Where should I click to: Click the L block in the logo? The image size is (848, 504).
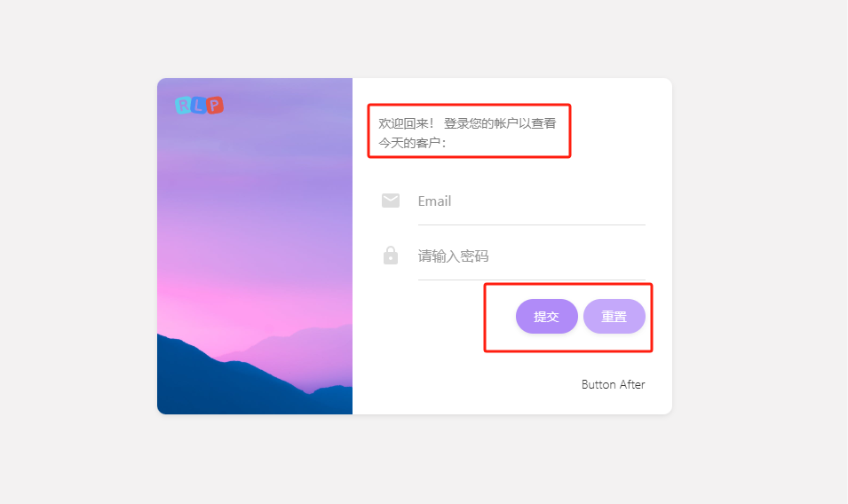(x=199, y=106)
